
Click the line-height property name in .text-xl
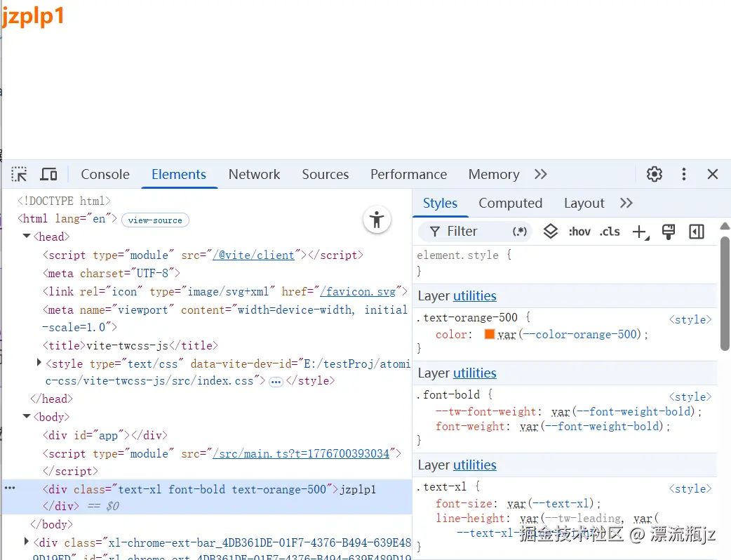pyautogui.click(x=470, y=518)
